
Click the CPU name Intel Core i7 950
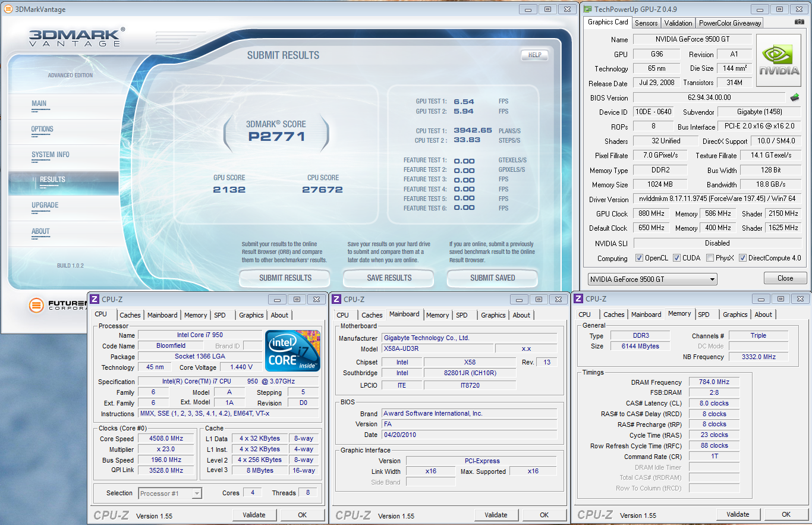pos(200,335)
